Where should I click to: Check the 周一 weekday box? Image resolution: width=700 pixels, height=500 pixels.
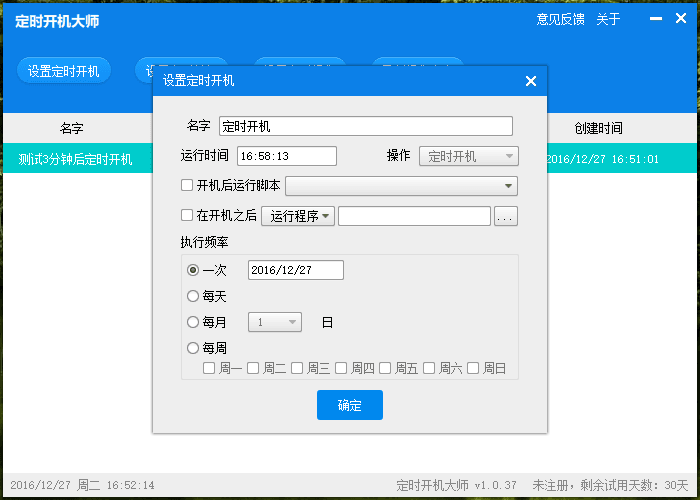pyautogui.click(x=209, y=368)
